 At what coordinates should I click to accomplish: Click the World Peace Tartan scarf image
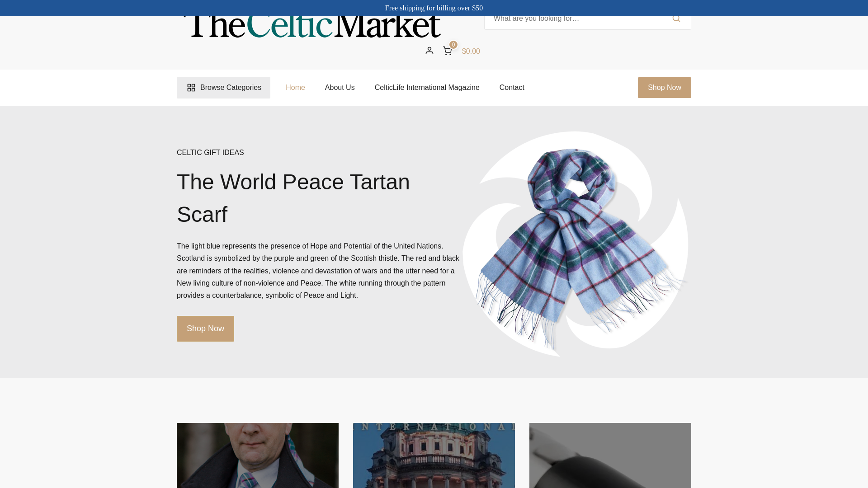(576, 244)
